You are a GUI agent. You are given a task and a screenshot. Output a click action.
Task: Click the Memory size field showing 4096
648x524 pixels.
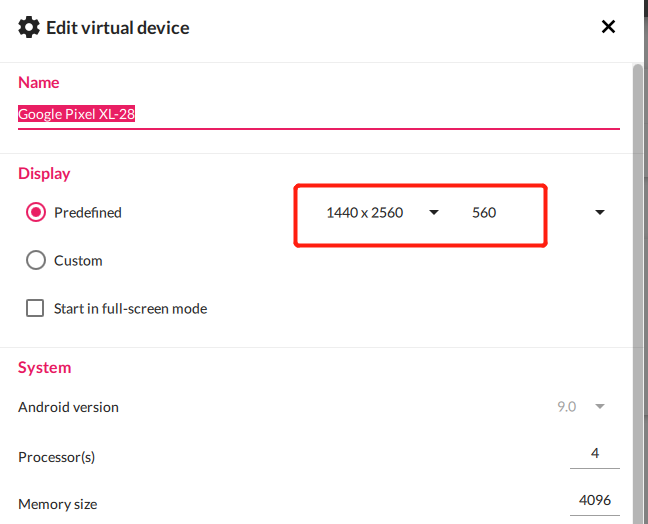(595, 501)
